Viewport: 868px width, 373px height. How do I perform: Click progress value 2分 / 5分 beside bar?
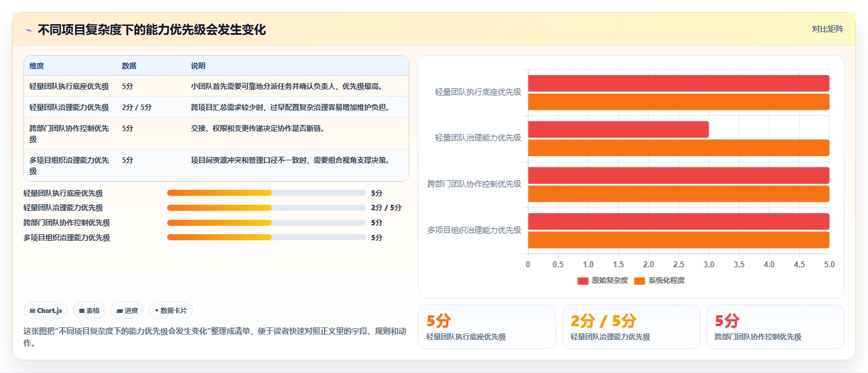tap(386, 208)
